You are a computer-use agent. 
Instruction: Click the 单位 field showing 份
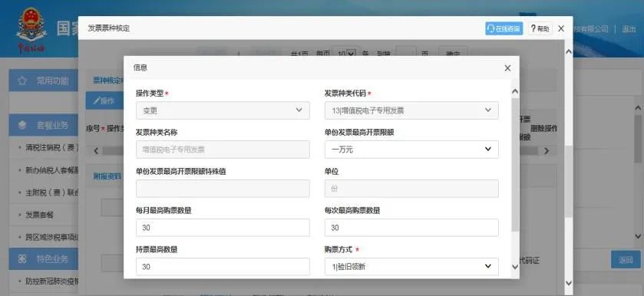pyautogui.click(x=411, y=189)
